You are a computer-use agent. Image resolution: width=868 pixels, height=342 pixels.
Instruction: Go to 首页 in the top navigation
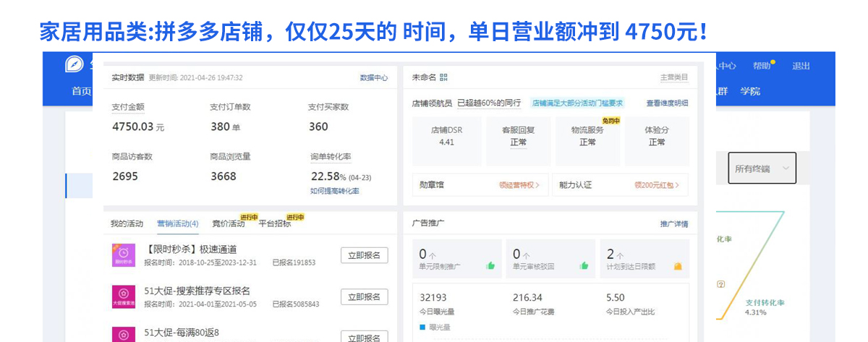click(81, 91)
